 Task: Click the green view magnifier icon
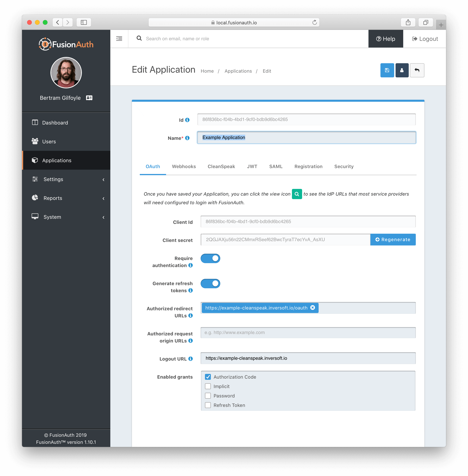pos(297,194)
